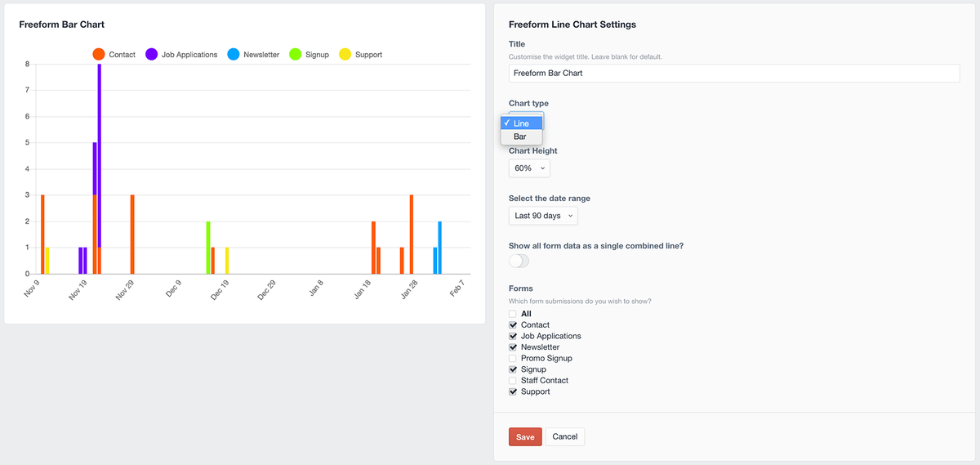Screen dimensions: 980x465
Task: Click the Select the date range label
Action: (550, 199)
